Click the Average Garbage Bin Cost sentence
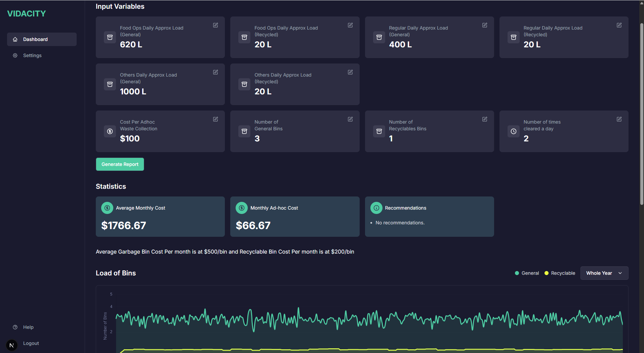The image size is (644, 353). [x=225, y=252]
